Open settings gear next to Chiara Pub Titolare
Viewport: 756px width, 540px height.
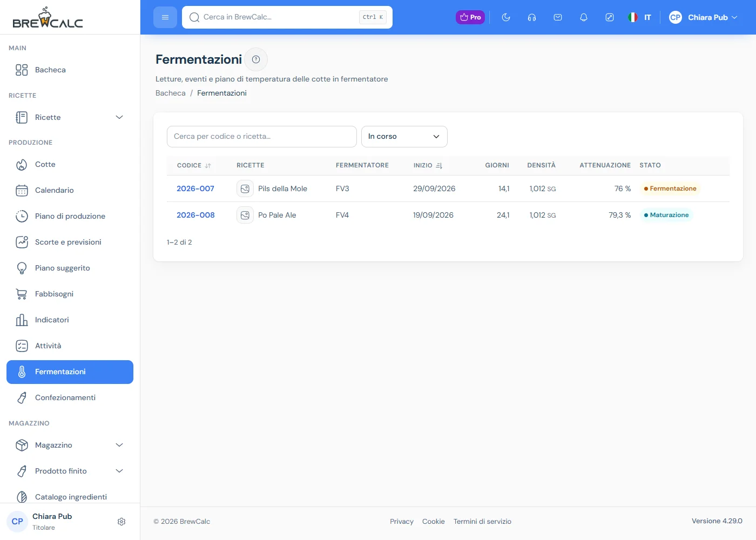pyautogui.click(x=122, y=522)
